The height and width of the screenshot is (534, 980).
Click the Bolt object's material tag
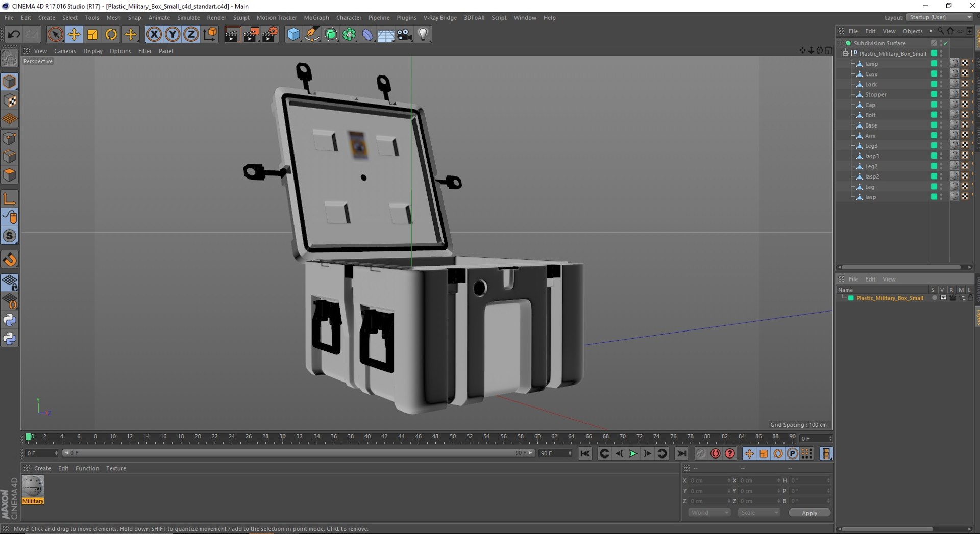tap(954, 115)
